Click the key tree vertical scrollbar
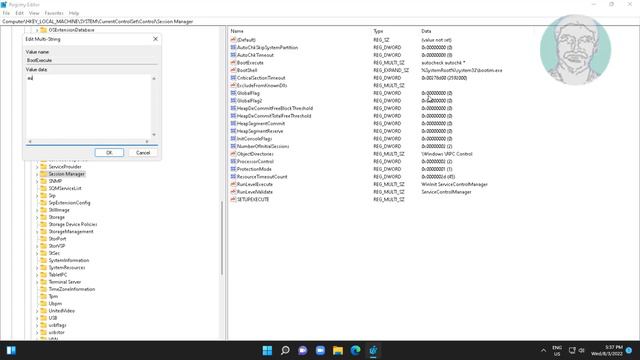The image size is (640, 360). [x=222, y=238]
